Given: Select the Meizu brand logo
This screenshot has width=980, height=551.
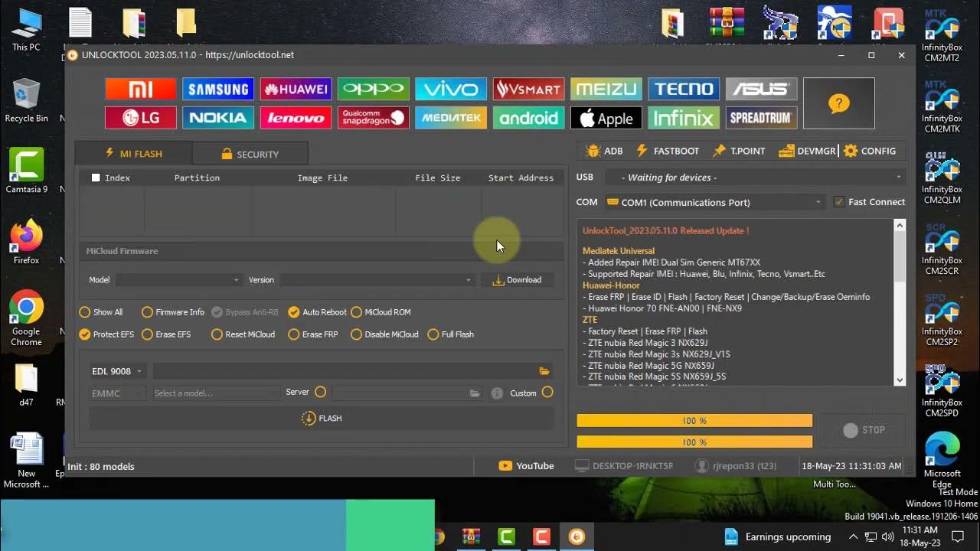Looking at the screenshot, I should [606, 89].
